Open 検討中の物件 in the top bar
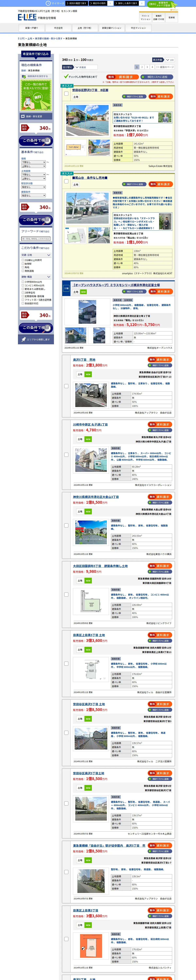The width and height of the screenshot is (196, 980). (x=101, y=3)
